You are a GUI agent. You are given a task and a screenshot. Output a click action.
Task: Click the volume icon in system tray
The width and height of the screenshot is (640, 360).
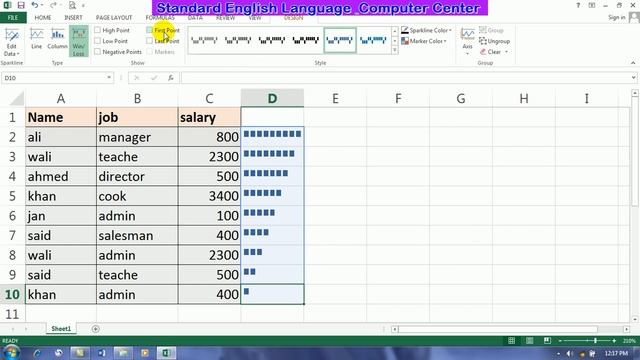click(x=570, y=353)
